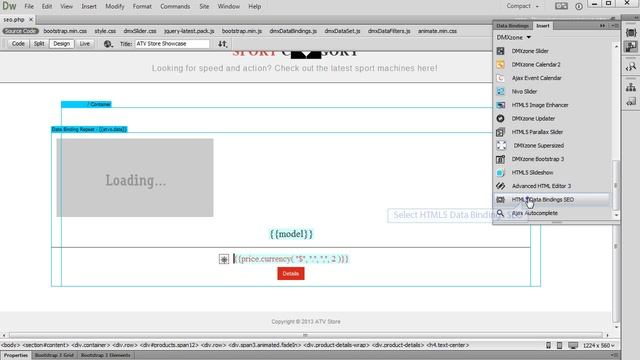The image size is (640, 360).
Task: Insert a DMXzone Slider
Action: pyautogui.click(x=530, y=51)
